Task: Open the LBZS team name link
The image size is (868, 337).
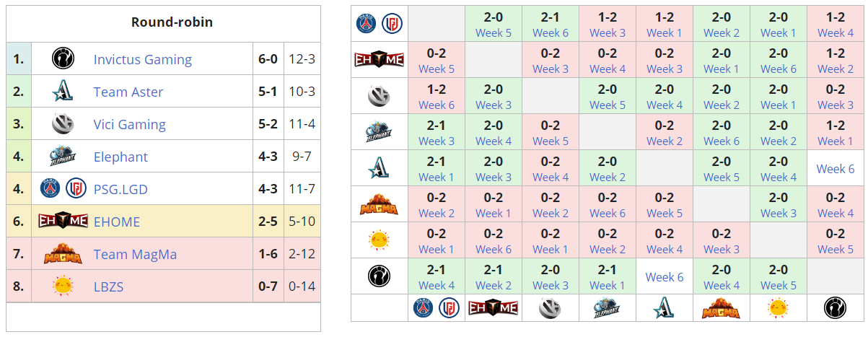Action: click(x=108, y=286)
